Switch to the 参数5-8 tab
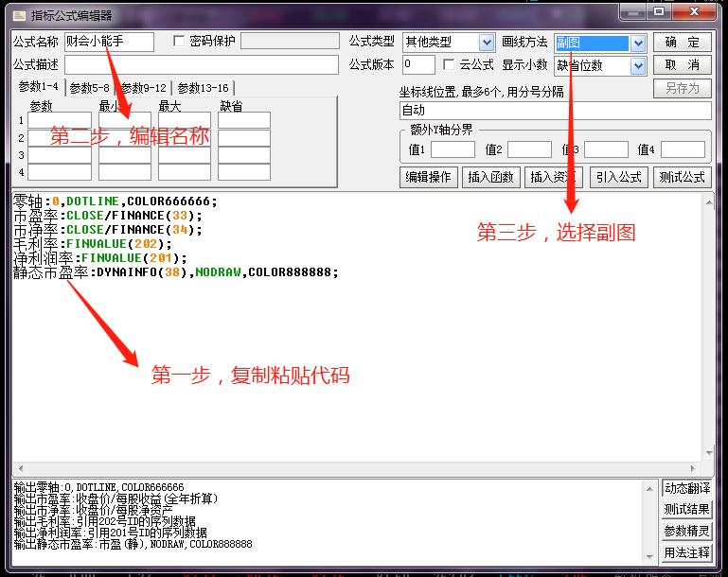This screenshot has height=577, width=728. 92,88
